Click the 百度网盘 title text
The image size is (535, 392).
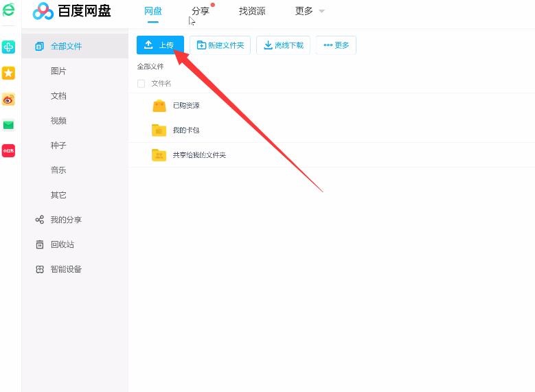point(84,11)
